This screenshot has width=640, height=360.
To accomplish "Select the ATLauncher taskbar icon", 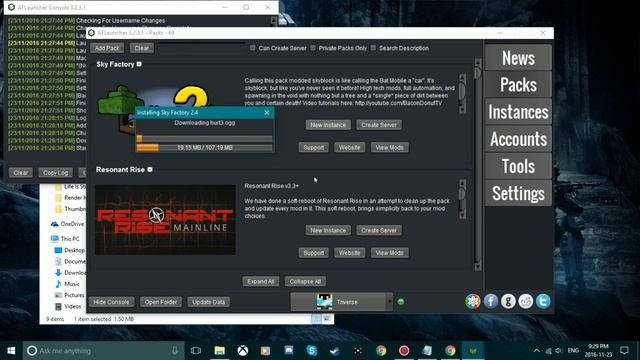I will pyautogui.click(x=473, y=351).
